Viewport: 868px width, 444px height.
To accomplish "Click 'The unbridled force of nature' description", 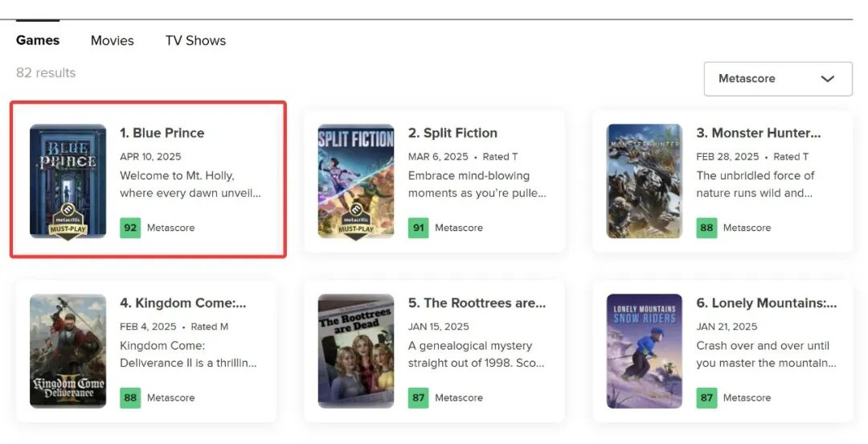I will point(755,184).
